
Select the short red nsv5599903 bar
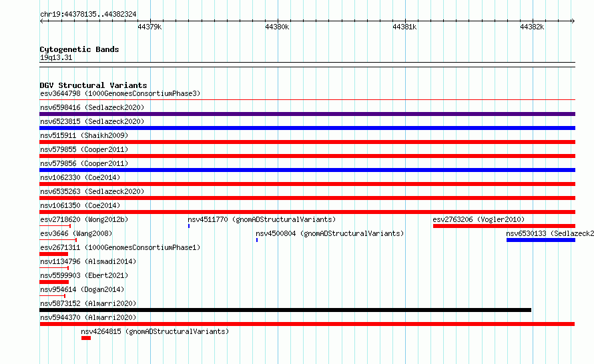pyautogui.click(x=54, y=282)
